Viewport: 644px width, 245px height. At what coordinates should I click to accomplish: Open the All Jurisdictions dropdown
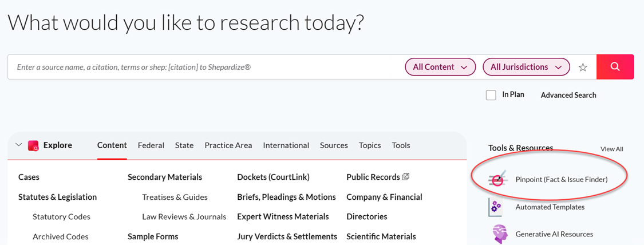pos(526,67)
